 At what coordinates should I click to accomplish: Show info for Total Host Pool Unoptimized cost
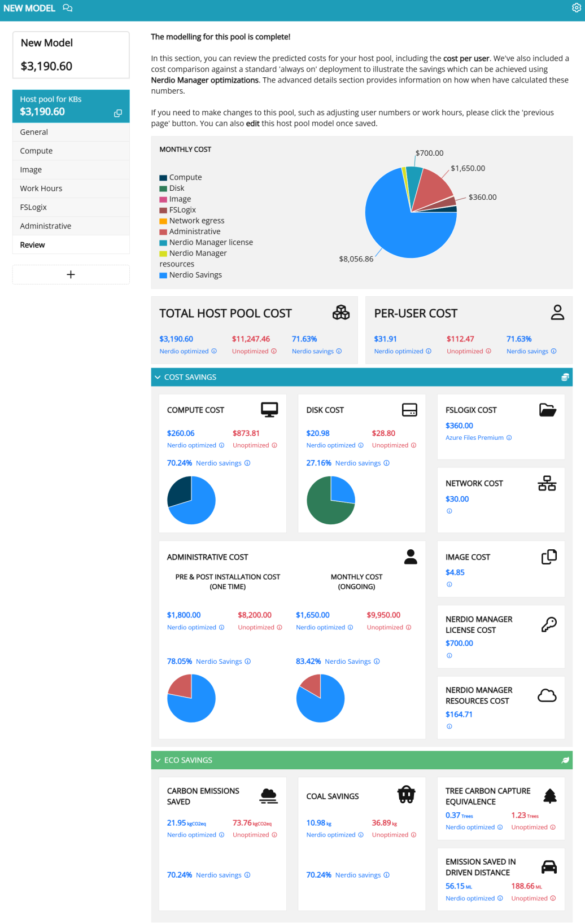pyautogui.click(x=274, y=351)
